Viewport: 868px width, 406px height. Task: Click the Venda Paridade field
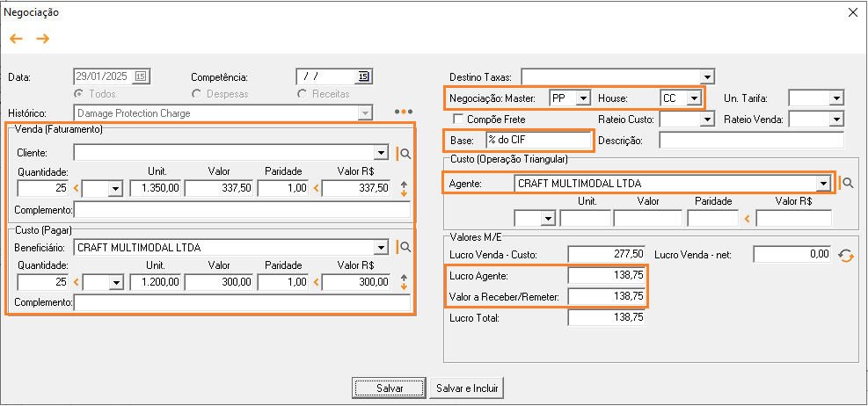(283, 189)
